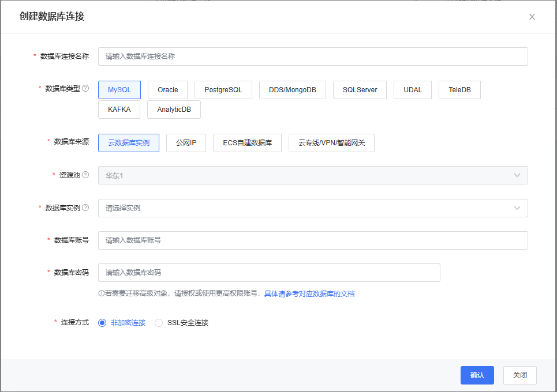Focus the database connection name field

pyautogui.click(x=313, y=56)
